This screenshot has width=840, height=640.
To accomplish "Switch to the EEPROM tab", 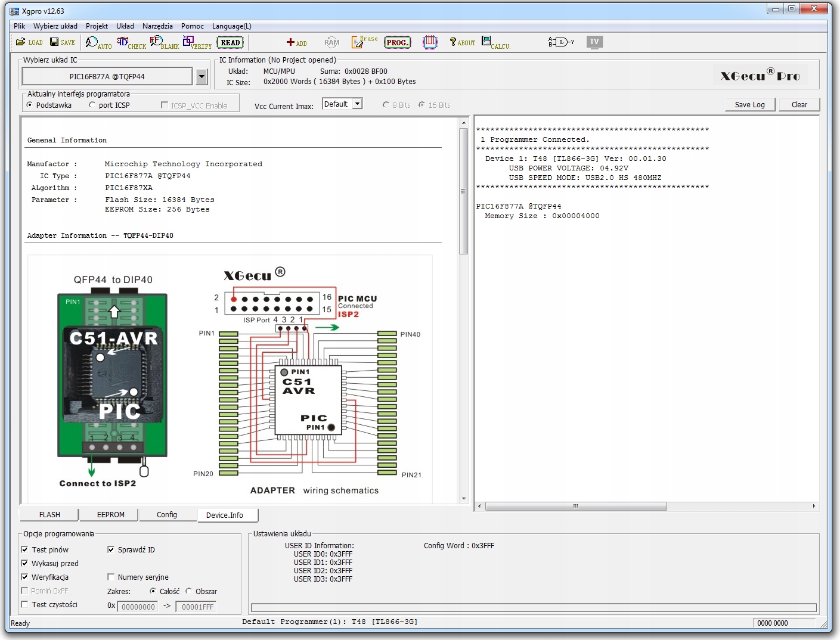I will pyautogui.click(x=110, y=515).
